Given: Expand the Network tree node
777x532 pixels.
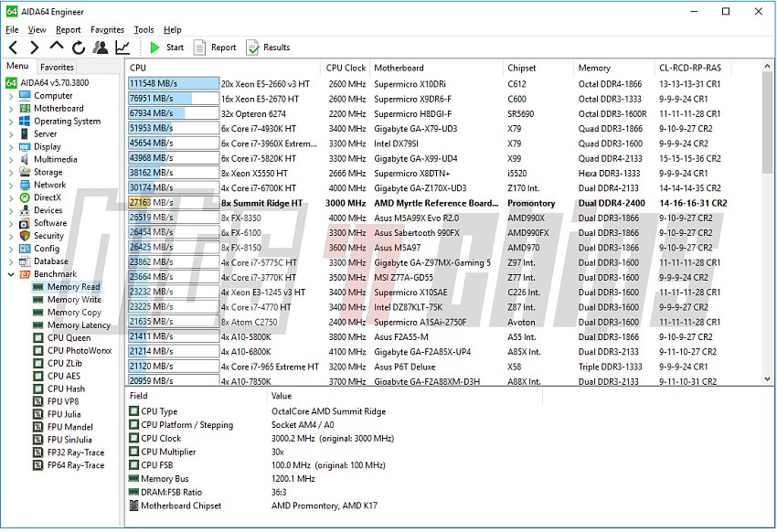Looking at the screenshot, I should [x=11, y=186].
